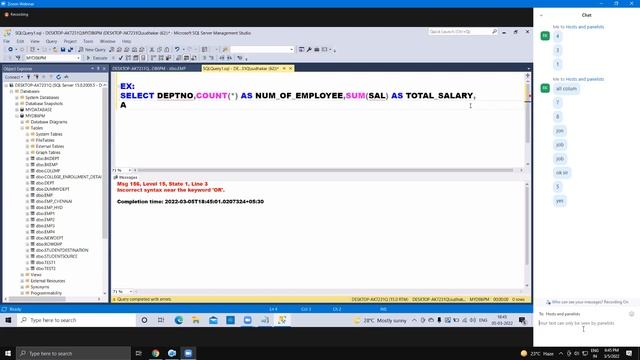
Task: Select the dbo.STUDENTDESTINATION table
Action: tap(62, 250)
